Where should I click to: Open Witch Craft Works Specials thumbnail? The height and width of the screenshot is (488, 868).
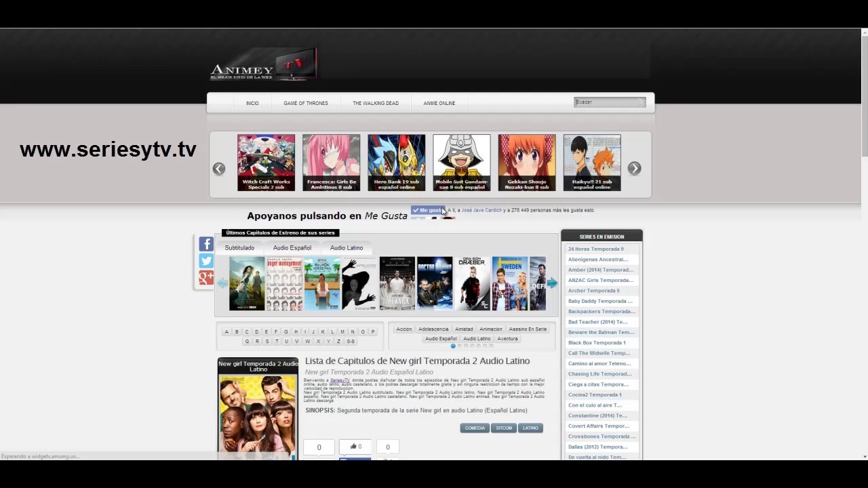point(266,163)
